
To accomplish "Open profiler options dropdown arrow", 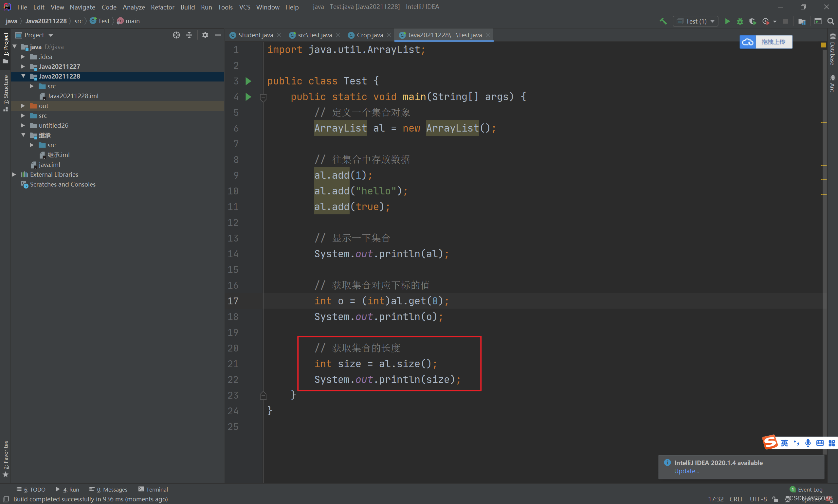I will [774, 21].
